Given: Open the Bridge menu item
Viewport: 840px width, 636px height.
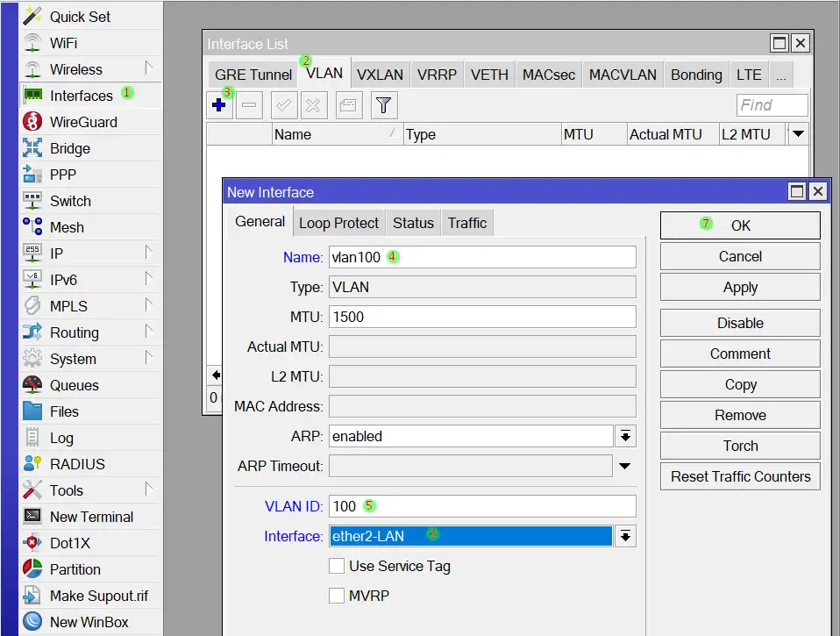Looking at the screenshot, I should (x=69, y=148).
